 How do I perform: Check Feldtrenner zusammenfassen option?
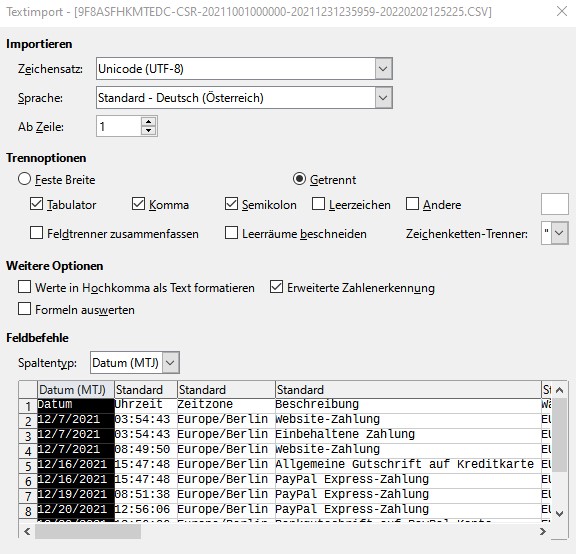(x=36, y=233)
